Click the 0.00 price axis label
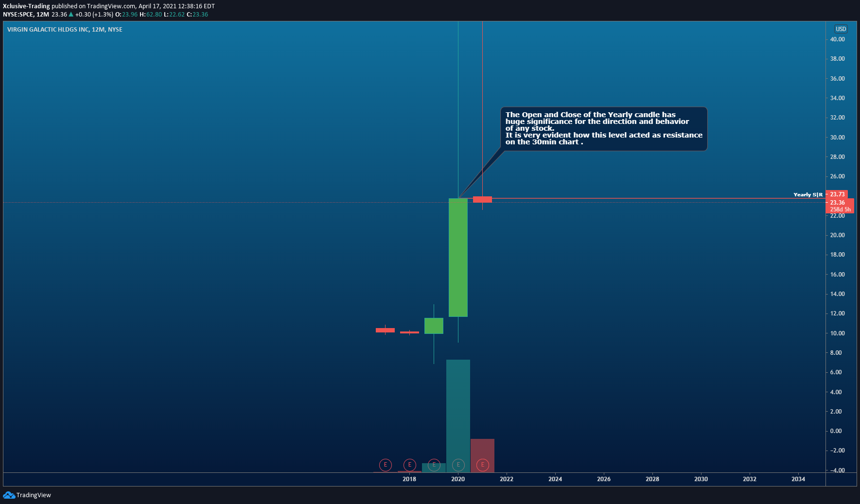 point(836,431)
